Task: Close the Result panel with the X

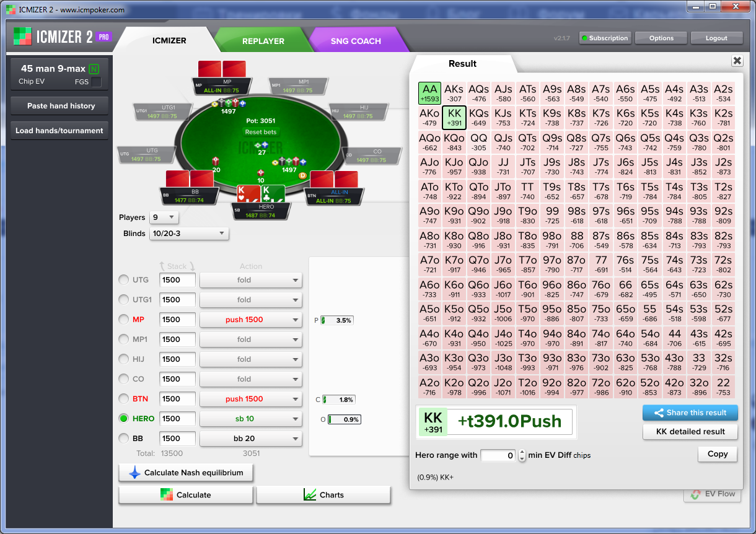Action: pyautogui.click(x=737, y=61)
